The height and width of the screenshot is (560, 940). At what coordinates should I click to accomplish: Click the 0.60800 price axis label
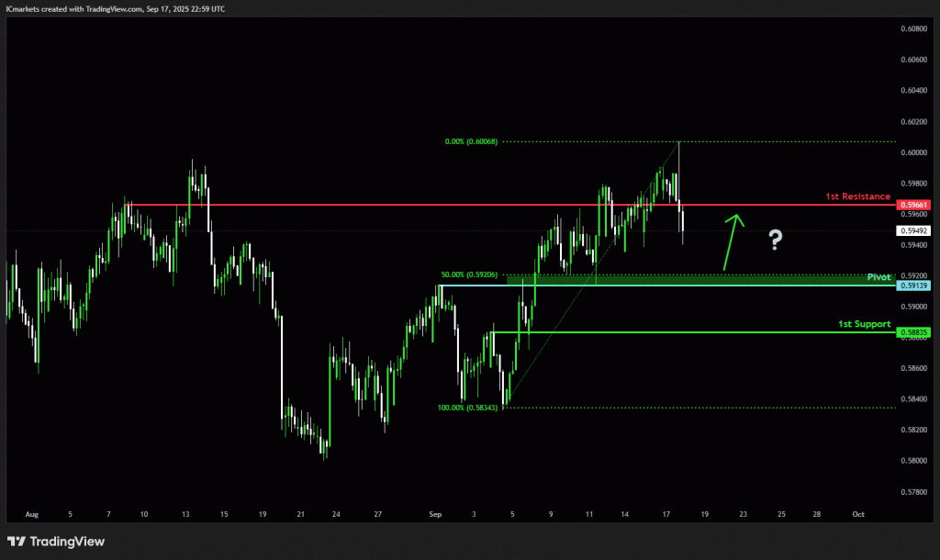[913, 28]
